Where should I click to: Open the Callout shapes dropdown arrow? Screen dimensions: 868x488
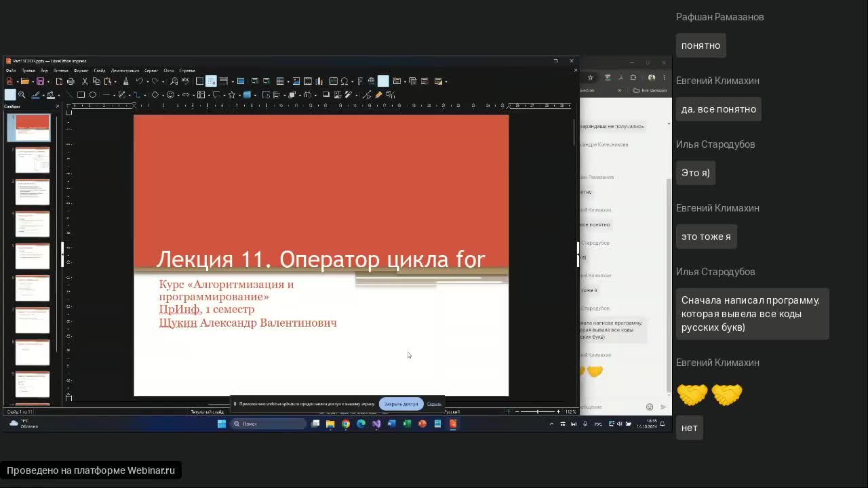[x=224, y=96]
